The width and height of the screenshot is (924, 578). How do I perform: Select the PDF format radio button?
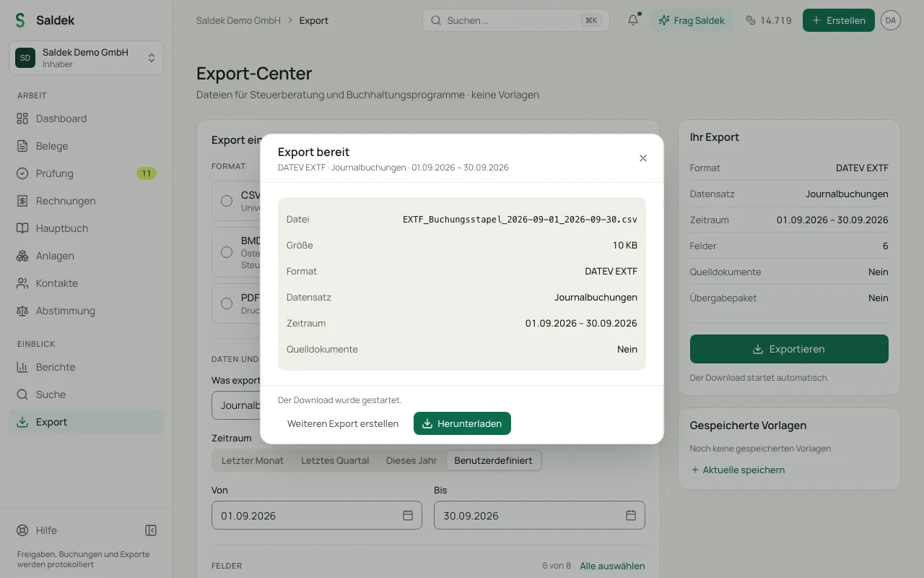[x=227, y=303]
